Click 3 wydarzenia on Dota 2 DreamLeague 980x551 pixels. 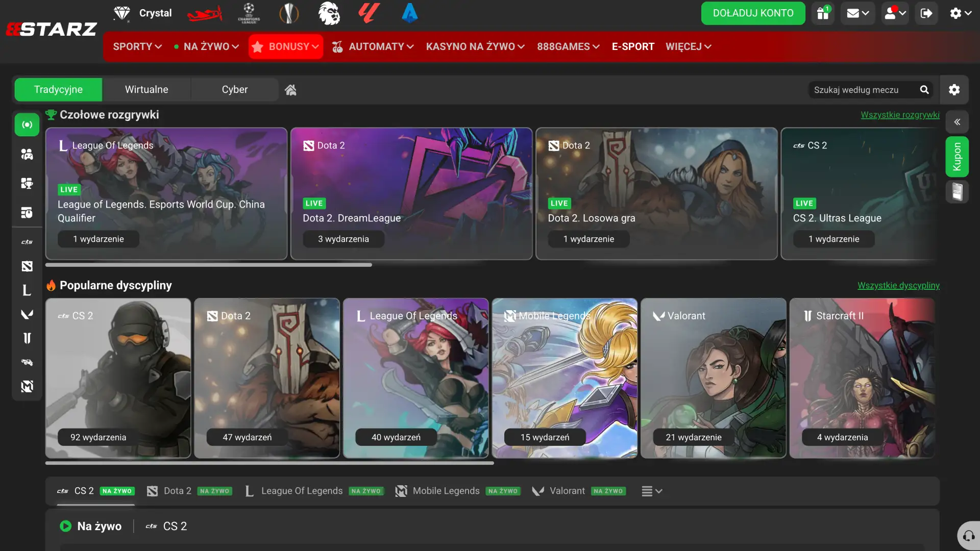pos(344,239)
